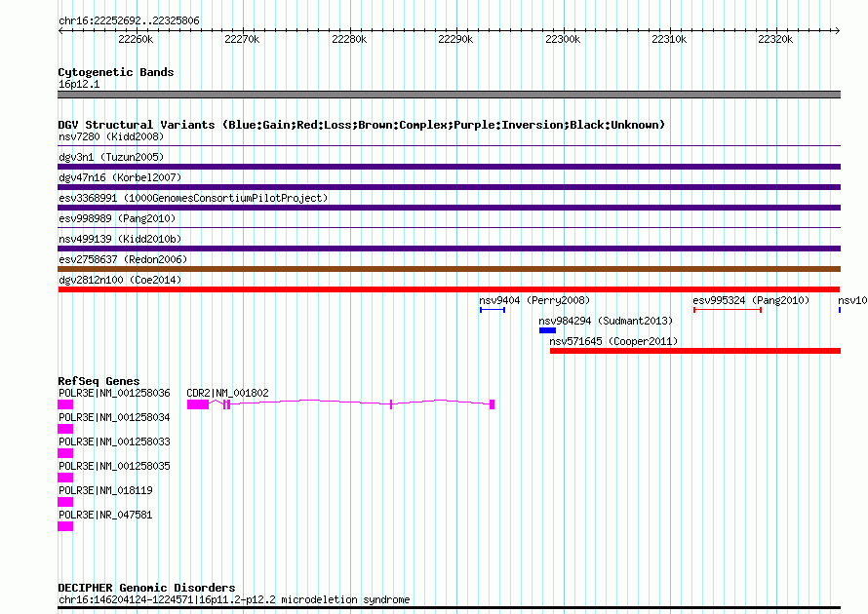Click the esv2758637 (Redon2006) label
868x614 pixels.
[123, 259]
